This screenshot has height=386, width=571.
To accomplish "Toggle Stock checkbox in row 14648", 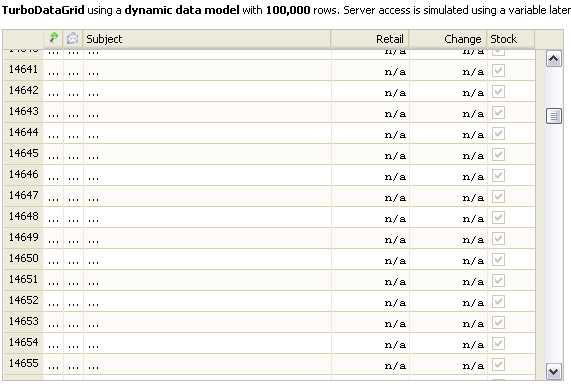I will click(x=498, y=217).
